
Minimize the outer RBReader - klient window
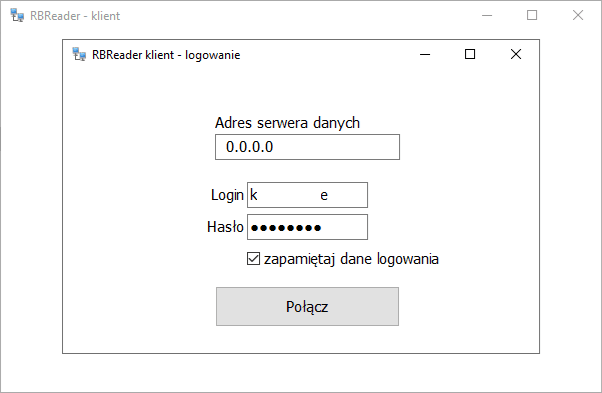tap(487, 15)
